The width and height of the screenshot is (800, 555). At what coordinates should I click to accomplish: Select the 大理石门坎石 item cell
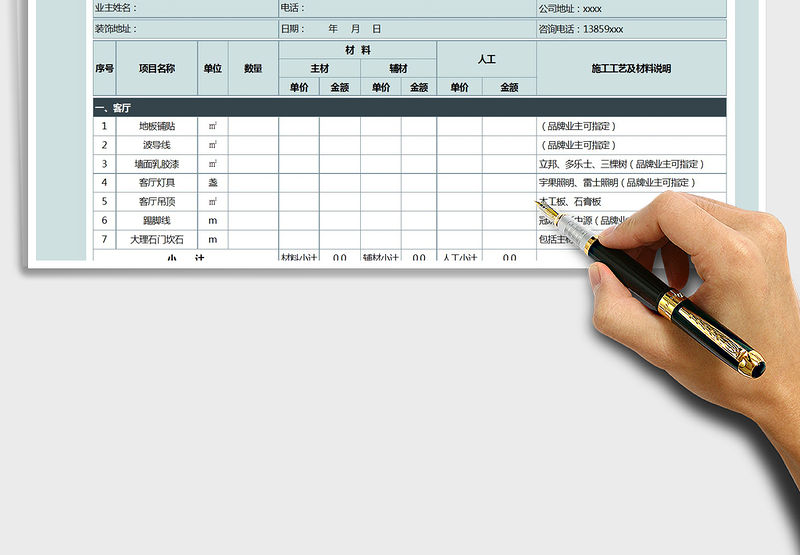pyautogui.click(x=157, y=240)
